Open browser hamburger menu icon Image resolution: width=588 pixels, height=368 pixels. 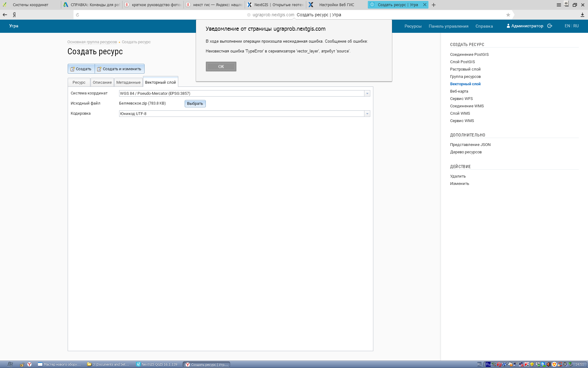[559, 5]
